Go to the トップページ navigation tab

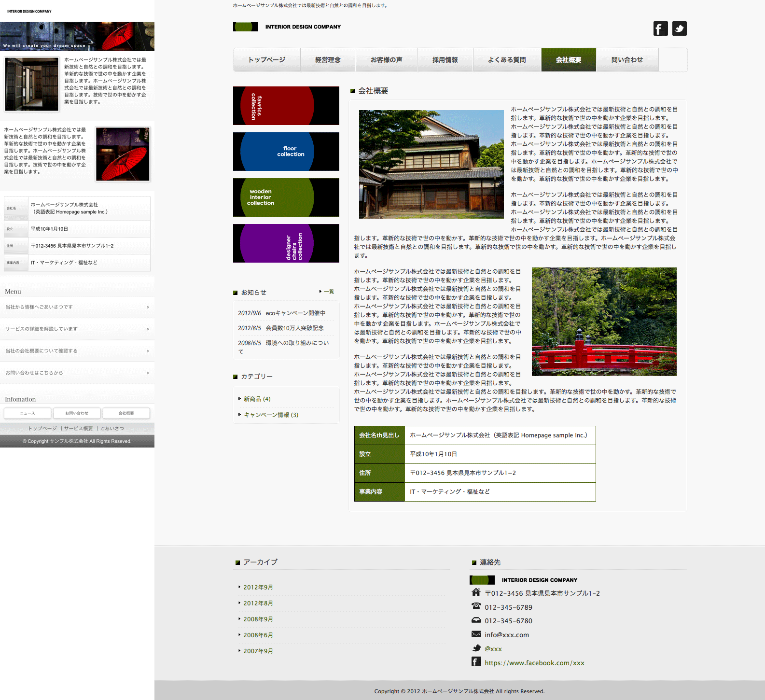coord(266,60)
